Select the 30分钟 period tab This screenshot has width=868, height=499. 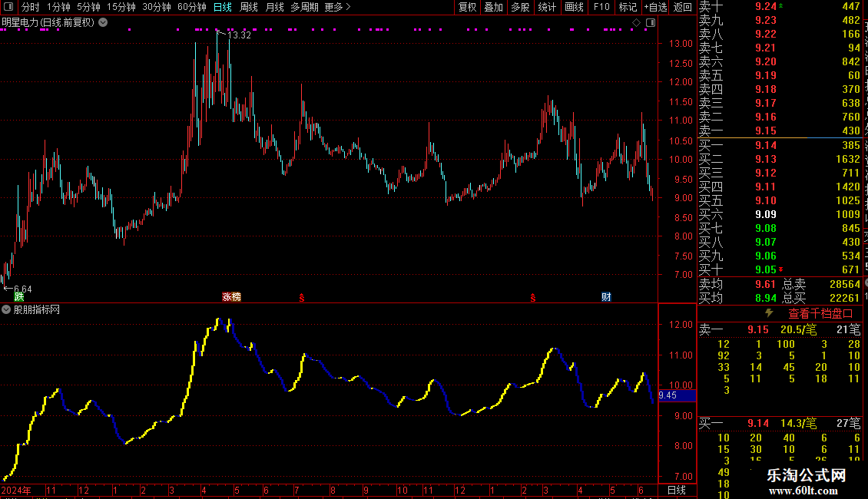coord(157,7)
